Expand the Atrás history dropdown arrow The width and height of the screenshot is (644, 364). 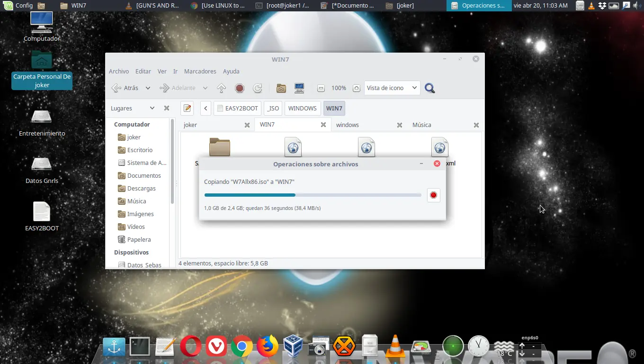point(148,88)
